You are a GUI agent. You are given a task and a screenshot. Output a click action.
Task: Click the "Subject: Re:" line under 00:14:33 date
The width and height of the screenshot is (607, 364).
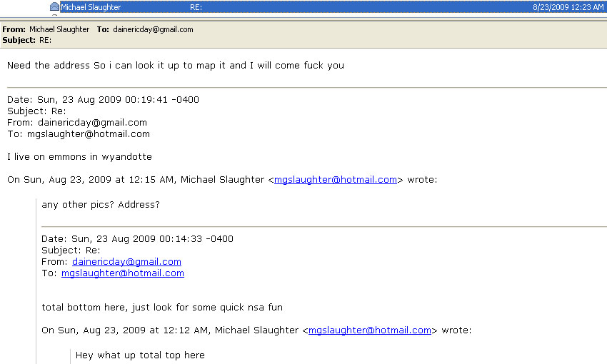point(71,251)
